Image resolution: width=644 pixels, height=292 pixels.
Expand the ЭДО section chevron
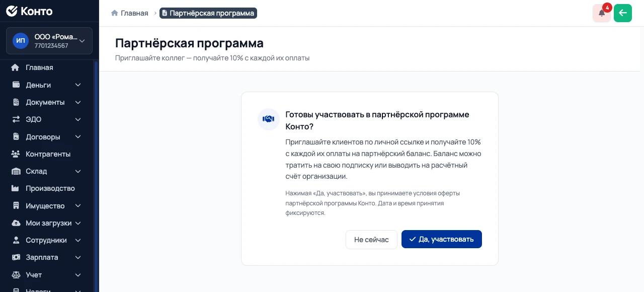pyautogui.click(x=78, y=119)
